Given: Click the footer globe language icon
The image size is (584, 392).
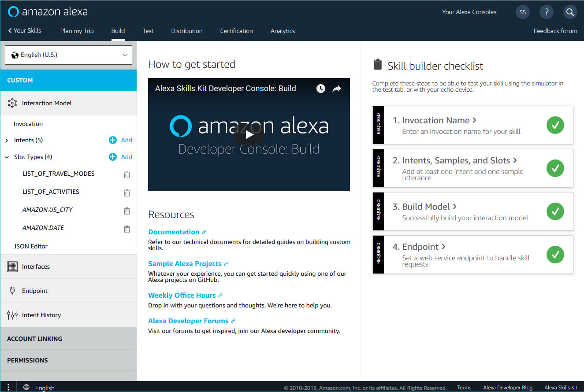Looking at the screenshot, I should click(x=26, y=388).
